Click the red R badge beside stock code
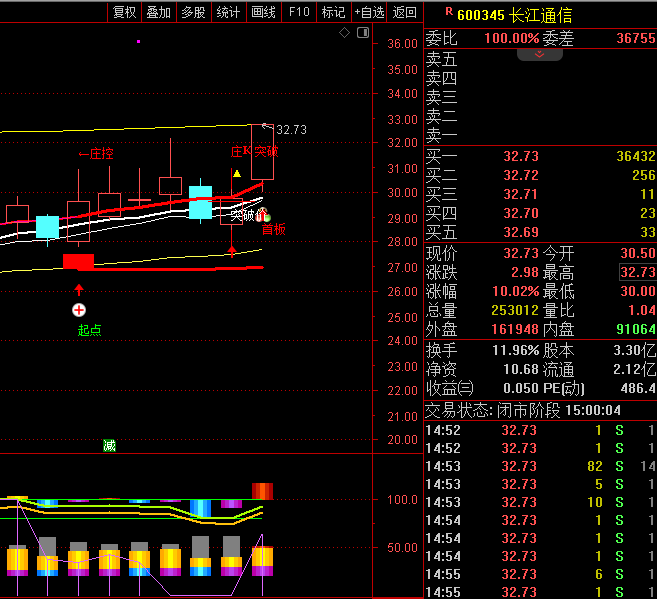Viewport: 657px width, 599px height. pos(447,12)
